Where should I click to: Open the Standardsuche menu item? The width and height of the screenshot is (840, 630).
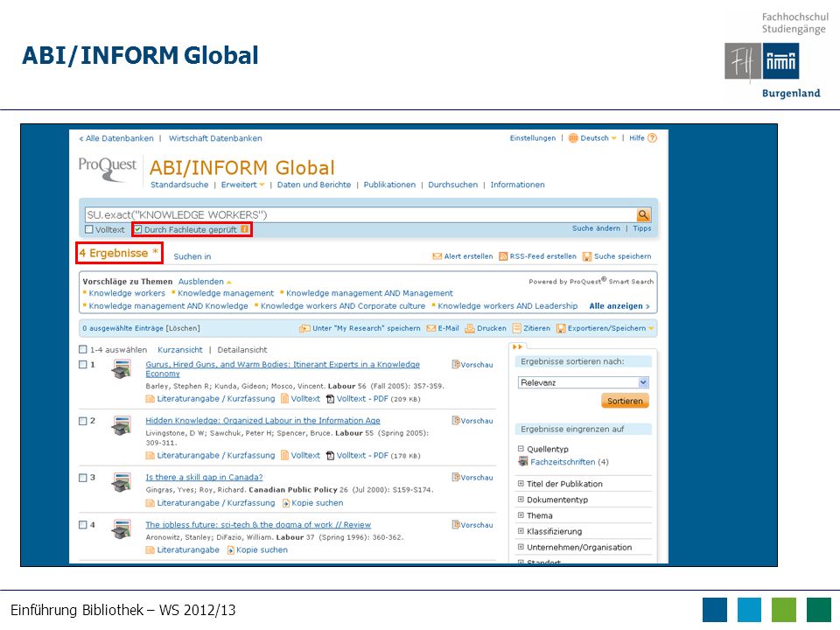(x=179, y=185)
